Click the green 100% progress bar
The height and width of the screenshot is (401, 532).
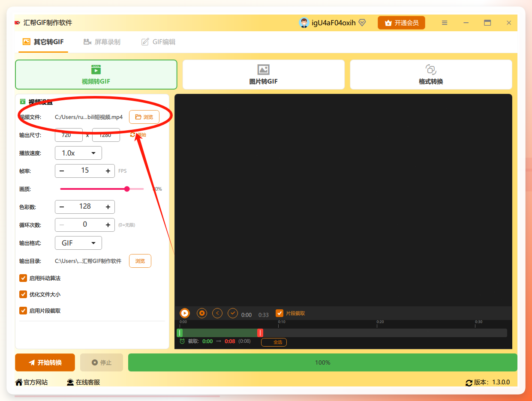pyautogui.click(x=323, y=362)
